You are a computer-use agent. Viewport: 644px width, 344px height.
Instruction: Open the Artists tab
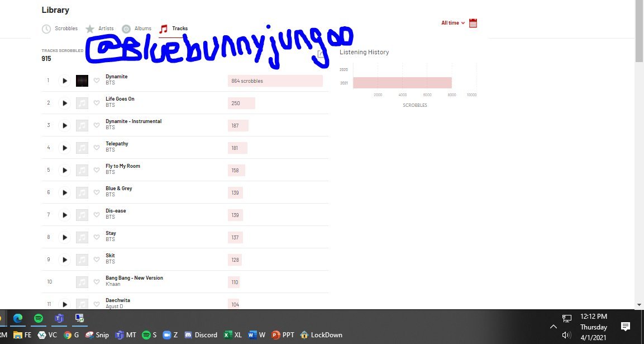click(99, 29)
